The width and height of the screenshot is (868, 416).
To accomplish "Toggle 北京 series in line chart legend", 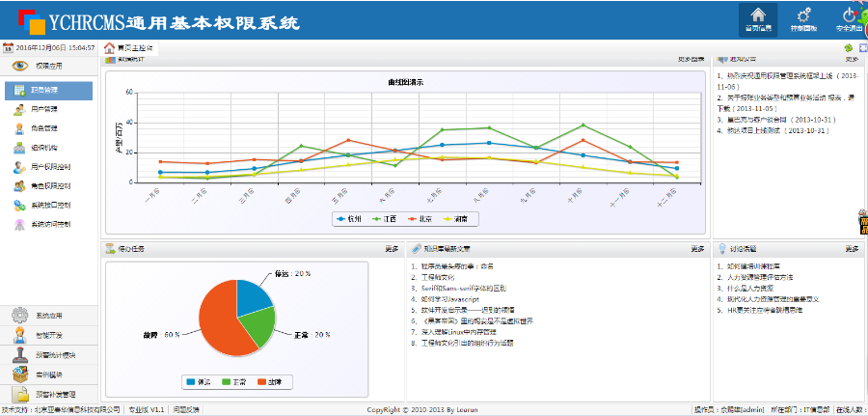I will (x=422, y=219).
